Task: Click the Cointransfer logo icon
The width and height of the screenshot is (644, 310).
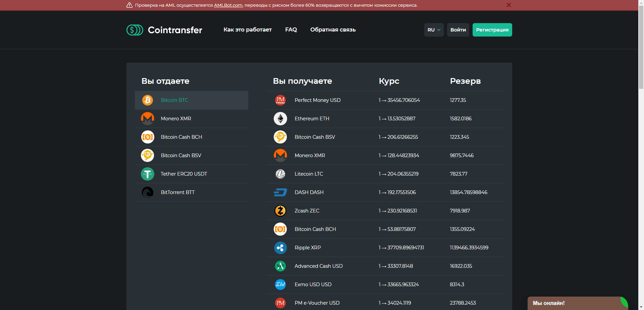Action: tap(135, 30)
